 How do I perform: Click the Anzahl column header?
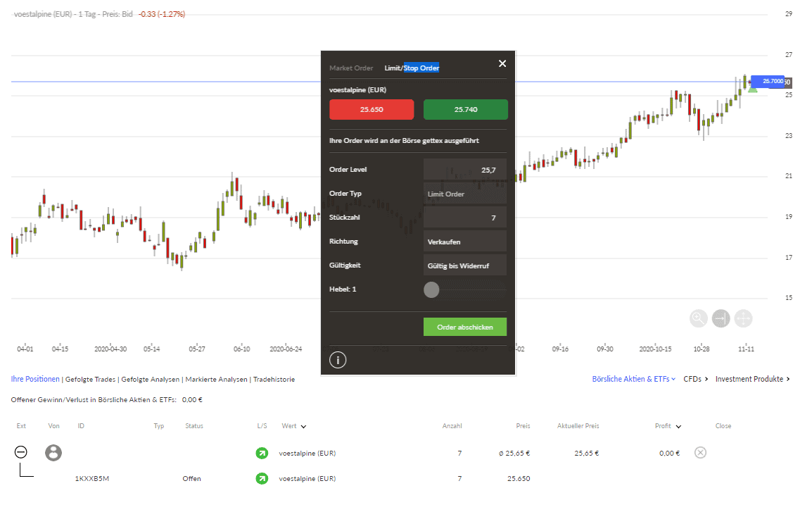click(x=452, y=426)
